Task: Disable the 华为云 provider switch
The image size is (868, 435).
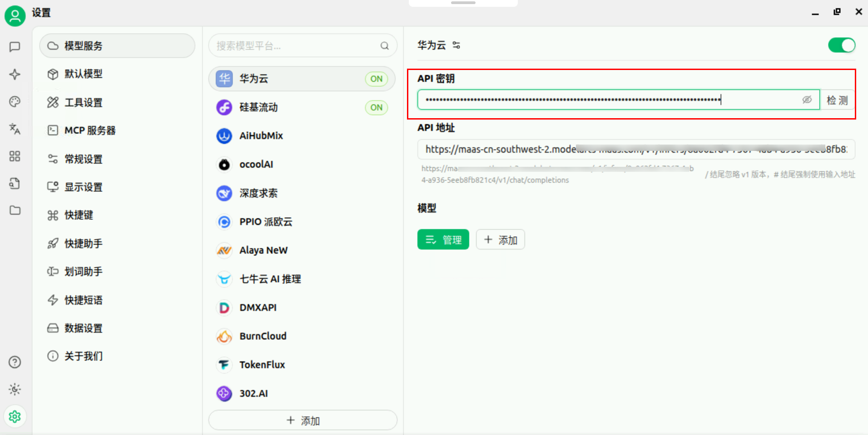Action: click(842, 45)
